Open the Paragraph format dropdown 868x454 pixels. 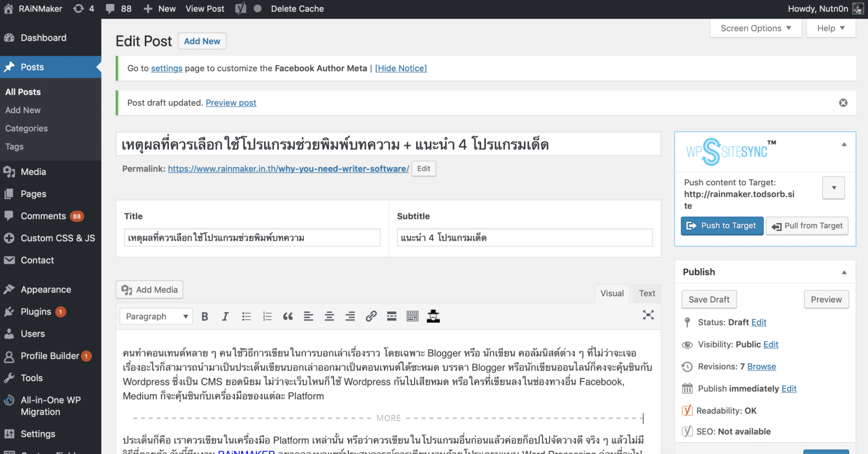(156, 317)
